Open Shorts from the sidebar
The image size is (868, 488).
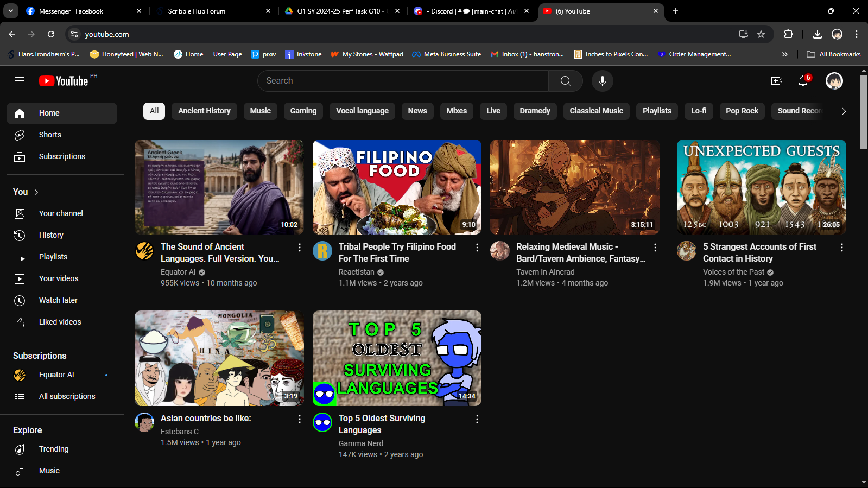(x=50, y=135)
